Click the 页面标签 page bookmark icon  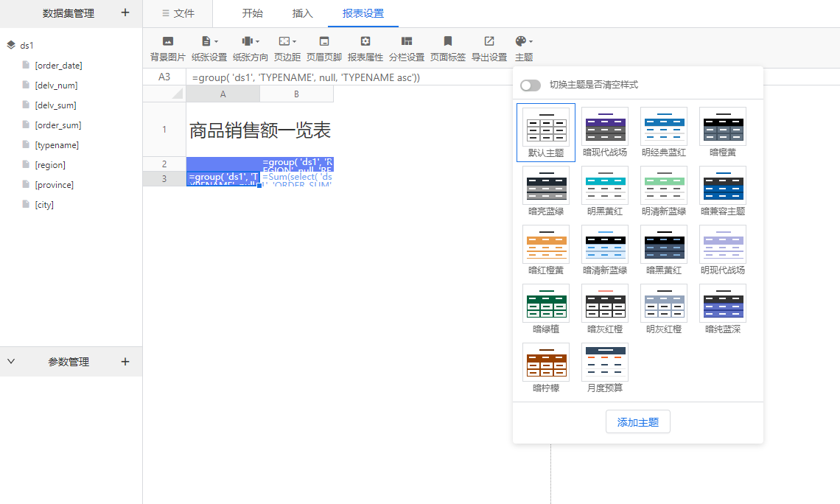(x=448, y=41)
